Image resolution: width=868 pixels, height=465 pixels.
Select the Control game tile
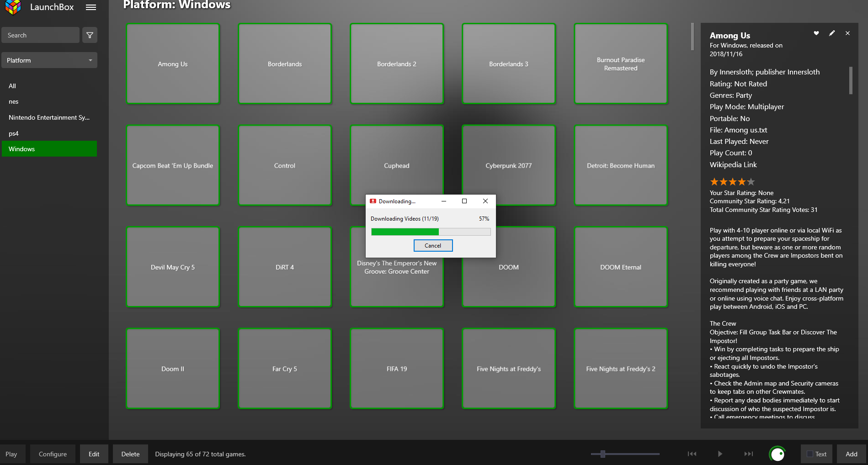coord(285,165)
